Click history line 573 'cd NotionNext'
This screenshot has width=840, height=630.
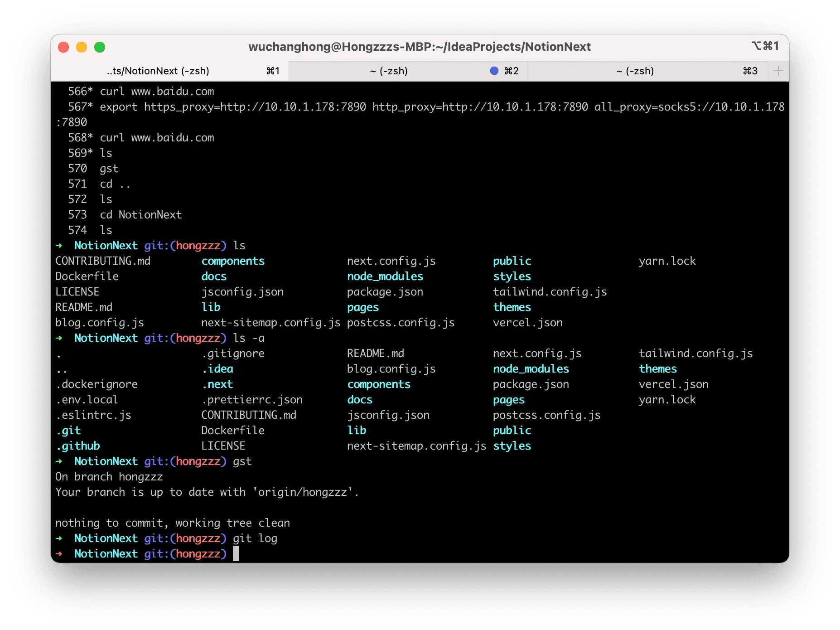click(x=140, y=215)
